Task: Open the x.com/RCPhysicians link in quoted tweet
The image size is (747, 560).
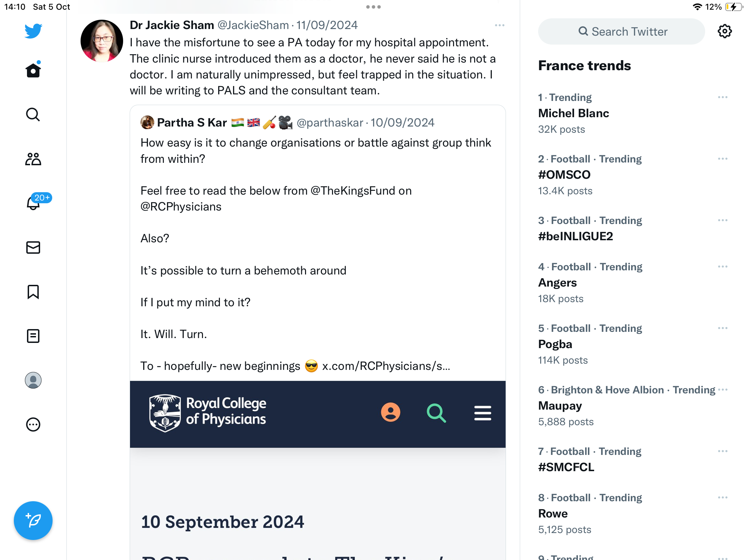Action: pyautogui.click(x=386, y=366)
